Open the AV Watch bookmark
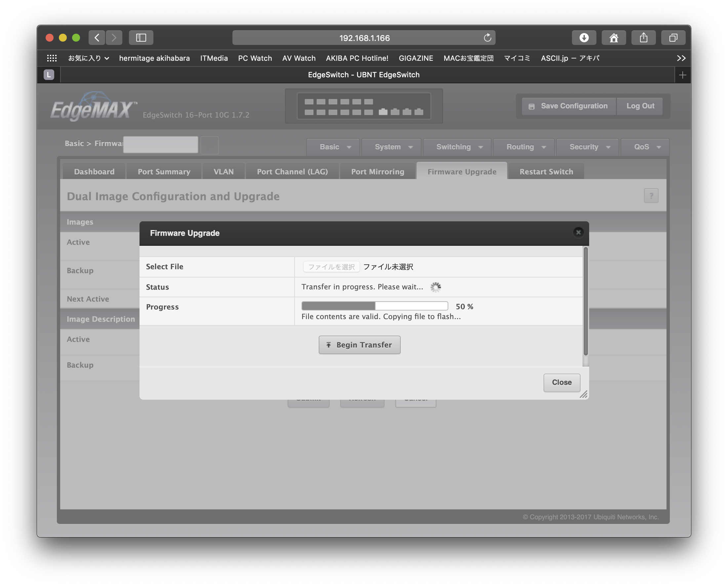Viewport: 728px width, 586px height. (x=299, y=58)
